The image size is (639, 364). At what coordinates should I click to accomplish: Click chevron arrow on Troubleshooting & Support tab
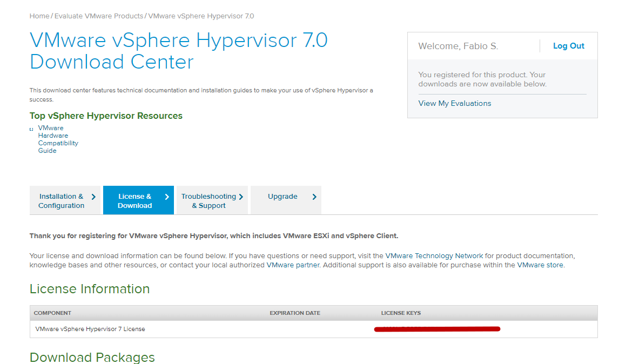[x=241, y=197]
